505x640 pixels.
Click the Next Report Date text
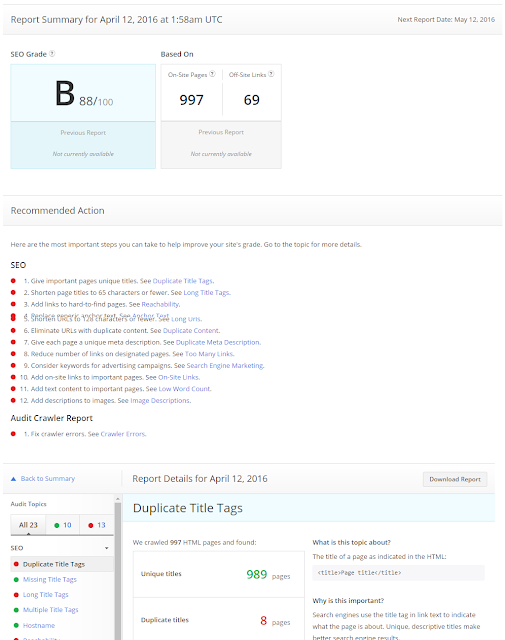[446, 19]
